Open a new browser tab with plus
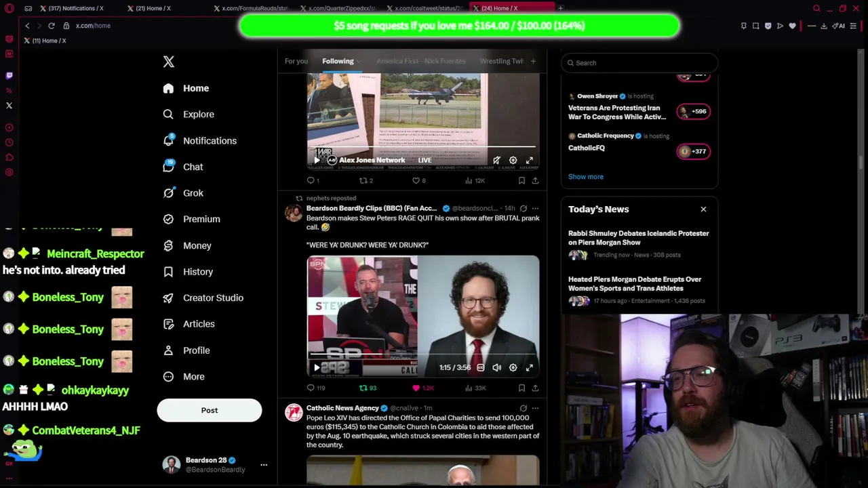This screenshot has height=488, width=868. [560, 8]
